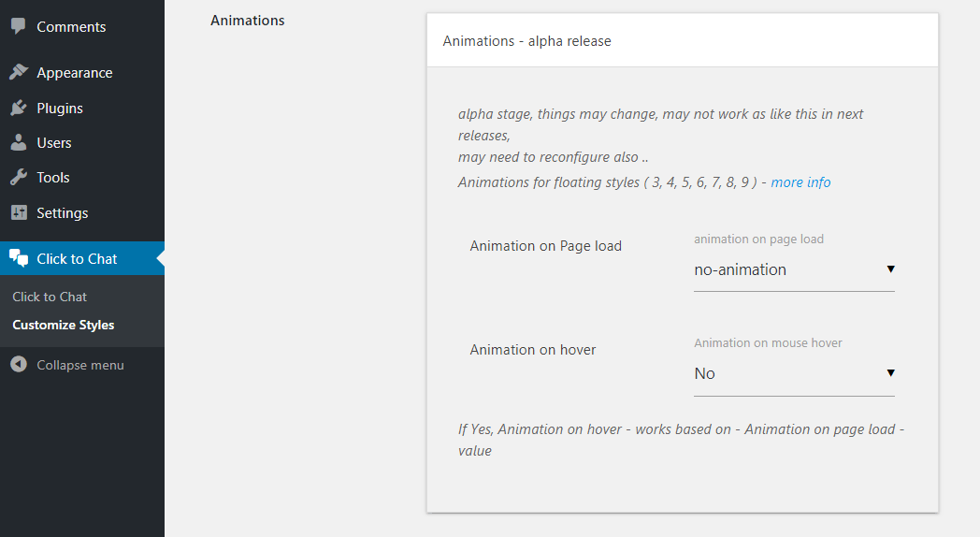Click the Appearance paintbrush icon
Viewport: 980px width, 537px height.
coord(19,72)
